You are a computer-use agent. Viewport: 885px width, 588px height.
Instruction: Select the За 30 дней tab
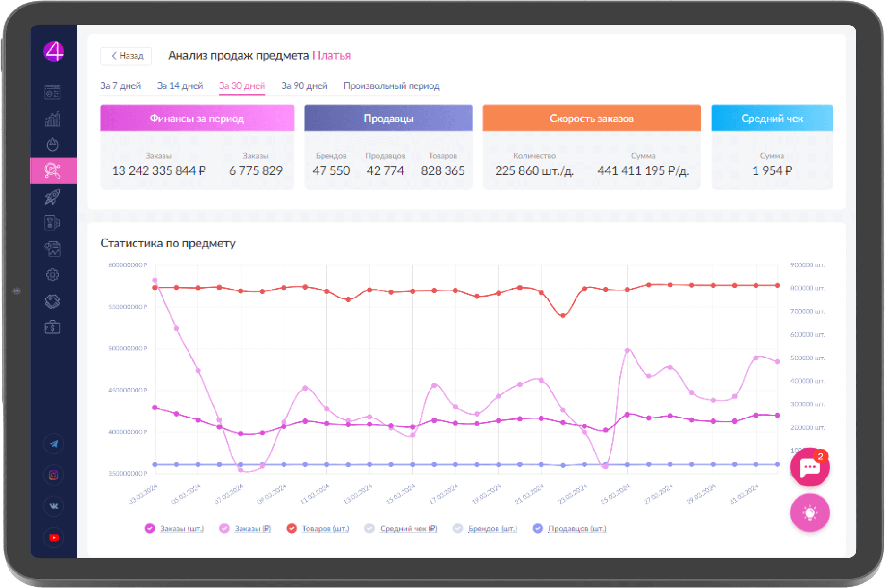tap(242, 86)
